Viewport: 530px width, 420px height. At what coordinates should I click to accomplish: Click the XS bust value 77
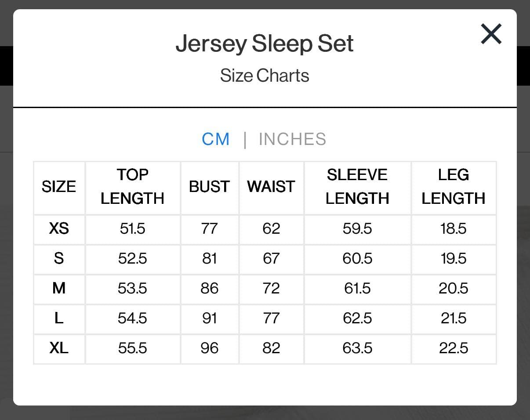tap(209, 228)
